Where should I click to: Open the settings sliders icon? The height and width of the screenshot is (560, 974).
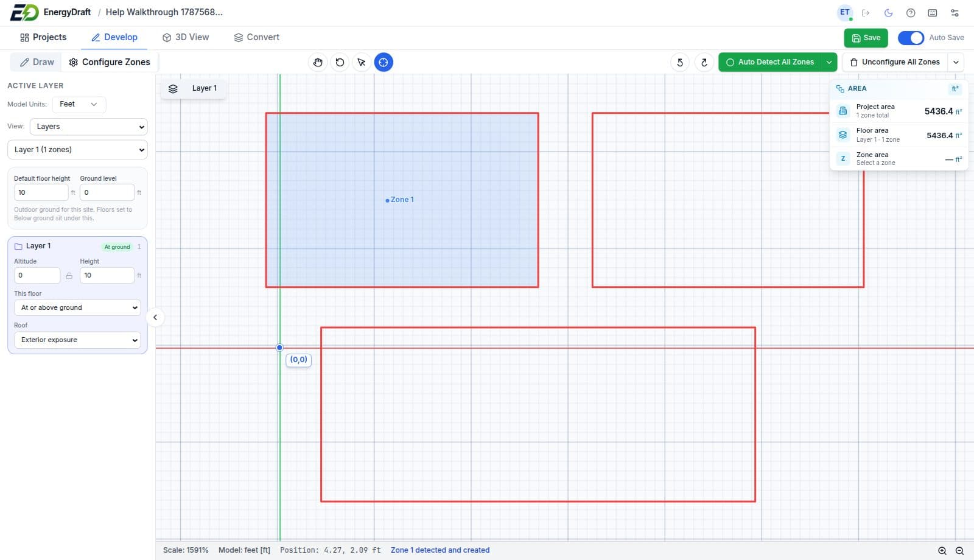point(955,13)
